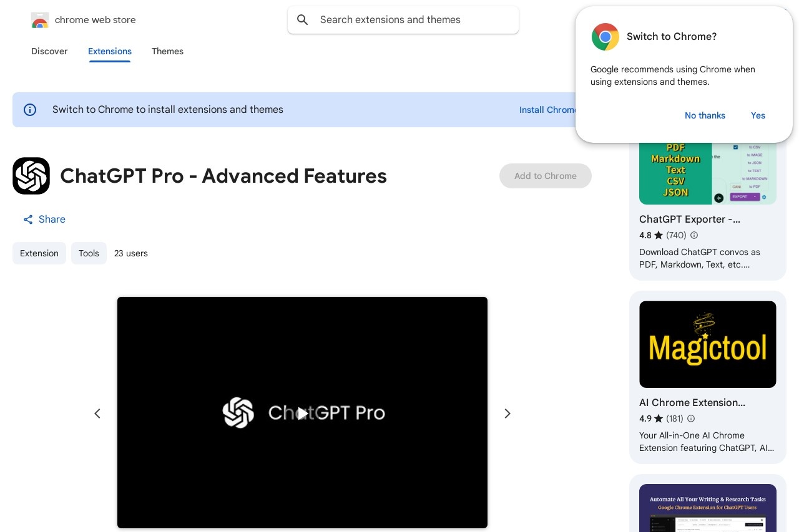Click the (740) review count

coord(676,235)
